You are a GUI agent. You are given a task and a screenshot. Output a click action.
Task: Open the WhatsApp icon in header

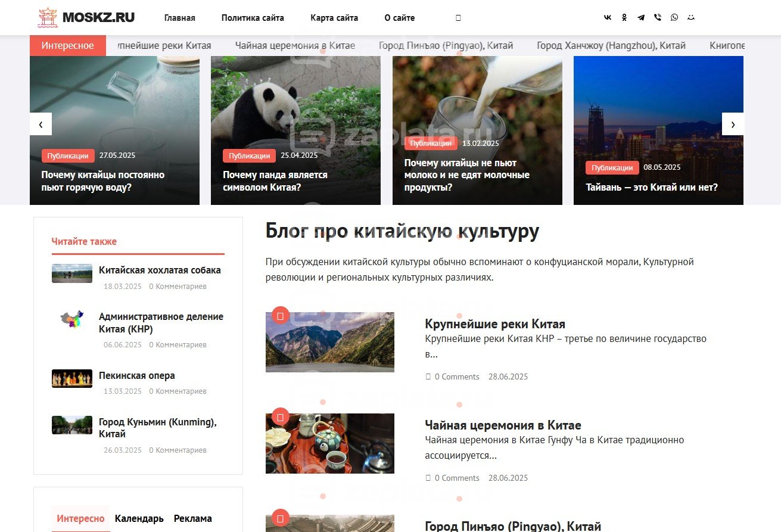[674, 18]
